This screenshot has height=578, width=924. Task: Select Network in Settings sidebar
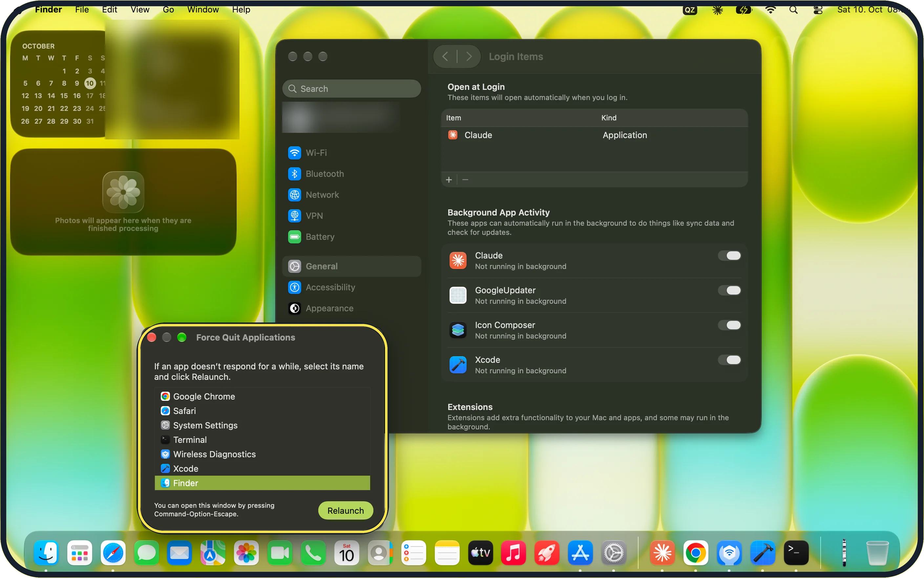(352, 195)
